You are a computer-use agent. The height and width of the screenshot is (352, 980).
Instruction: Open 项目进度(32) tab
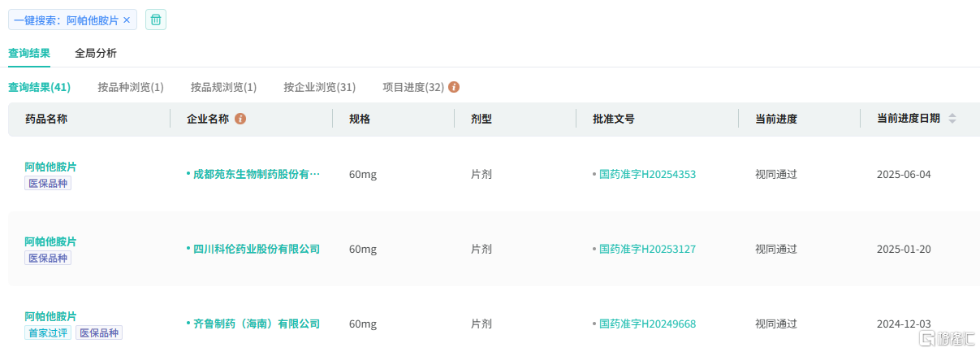pos(413,87)
